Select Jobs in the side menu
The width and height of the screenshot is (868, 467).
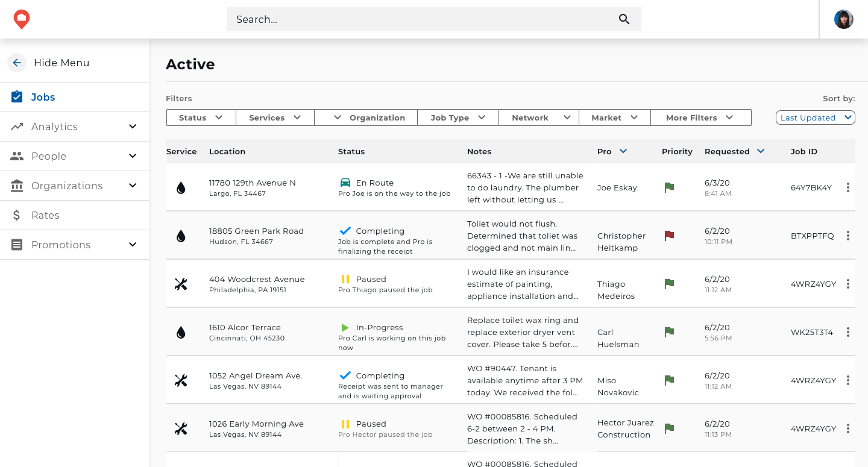pos(43,97)
